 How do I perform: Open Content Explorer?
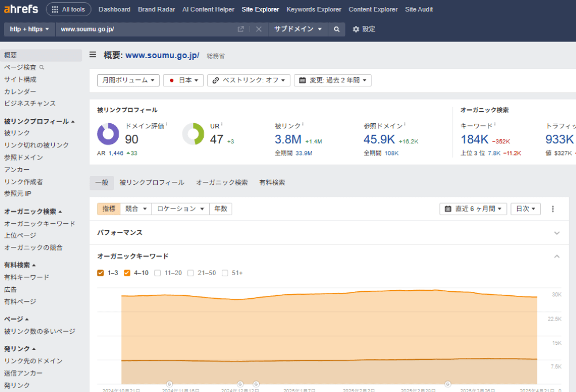[x=373, y=10]
